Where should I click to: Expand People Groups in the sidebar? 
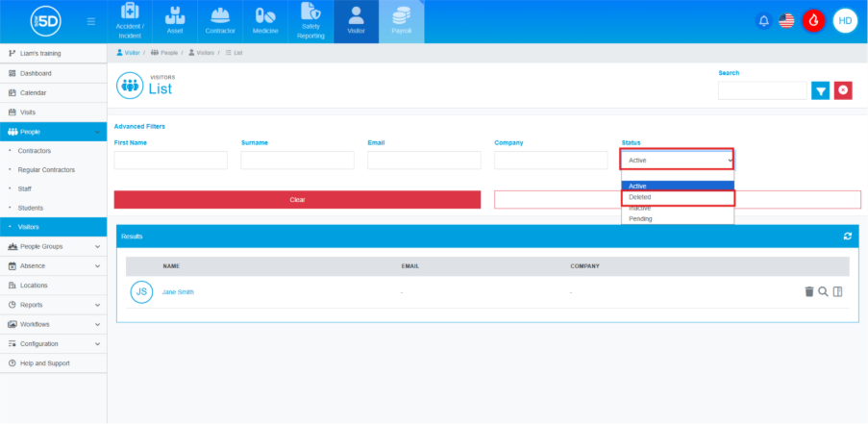tap(53, 246)
